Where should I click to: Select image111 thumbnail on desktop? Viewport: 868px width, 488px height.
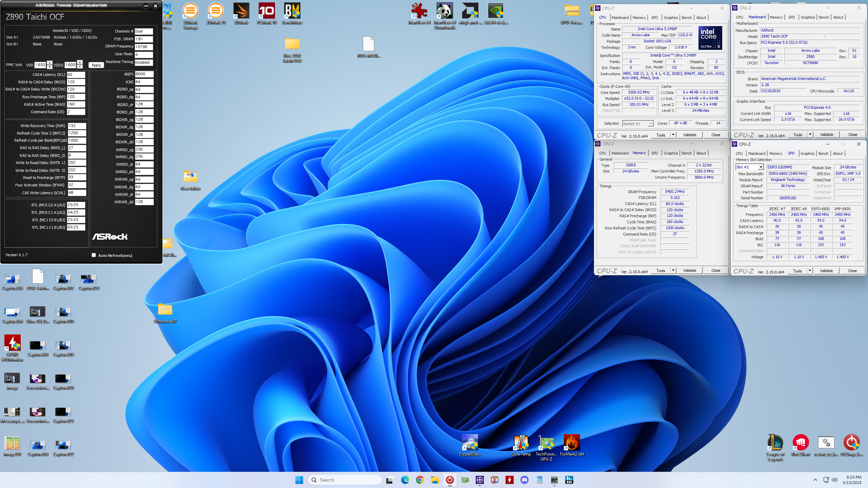click(12, 446)
